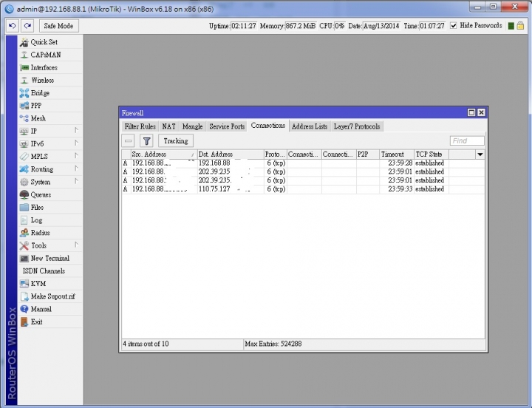Sort by Timeout column header
The height and width of the screenshot is (408, 532).
pyautogui.click(x=397, y=154)
